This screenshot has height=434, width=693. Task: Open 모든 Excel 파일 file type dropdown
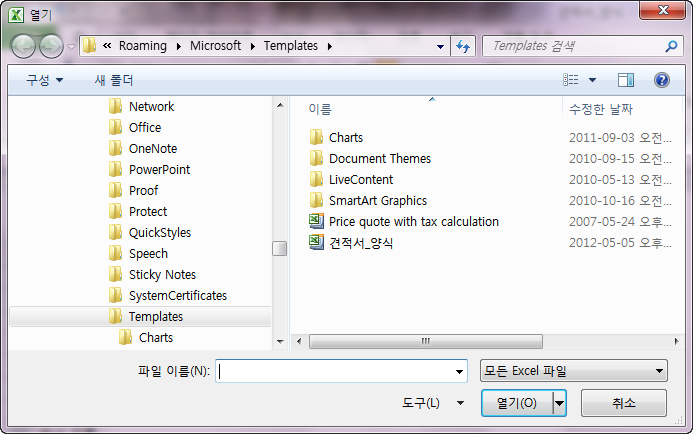574,371
